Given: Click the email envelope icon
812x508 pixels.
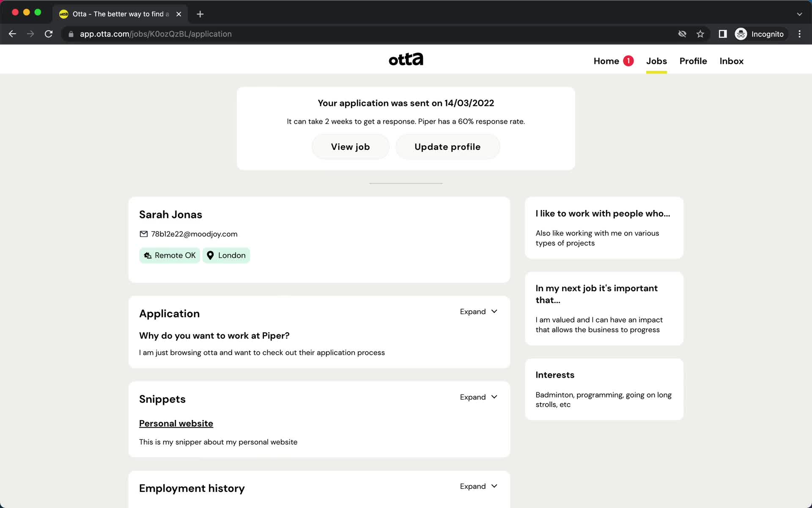Looking at the screenshot, I should (x=143, y=234).
